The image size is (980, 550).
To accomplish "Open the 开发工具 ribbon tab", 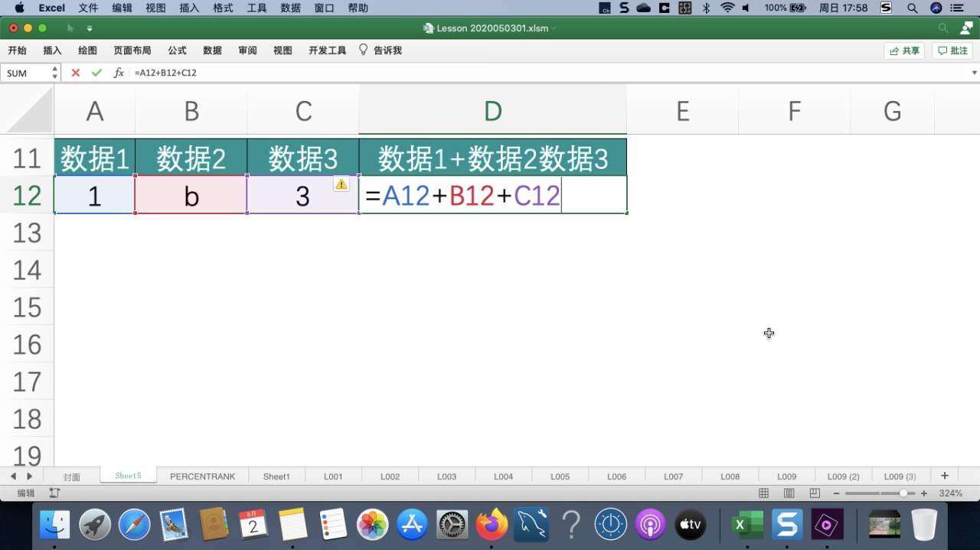I will pyautogui.click(x=328, y=50).
